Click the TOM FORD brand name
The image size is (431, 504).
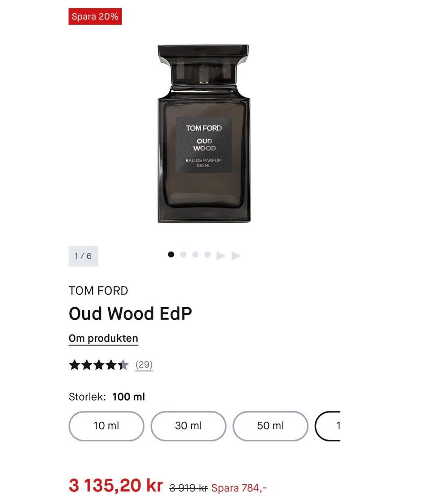pyautogui.click(x=98, y=291)
